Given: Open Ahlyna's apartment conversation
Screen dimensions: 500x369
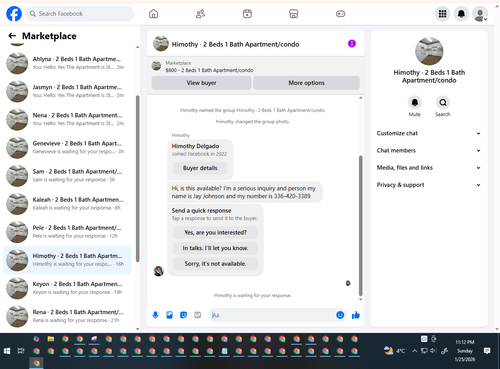Looking at the screenshot, I should pos(67,63).
